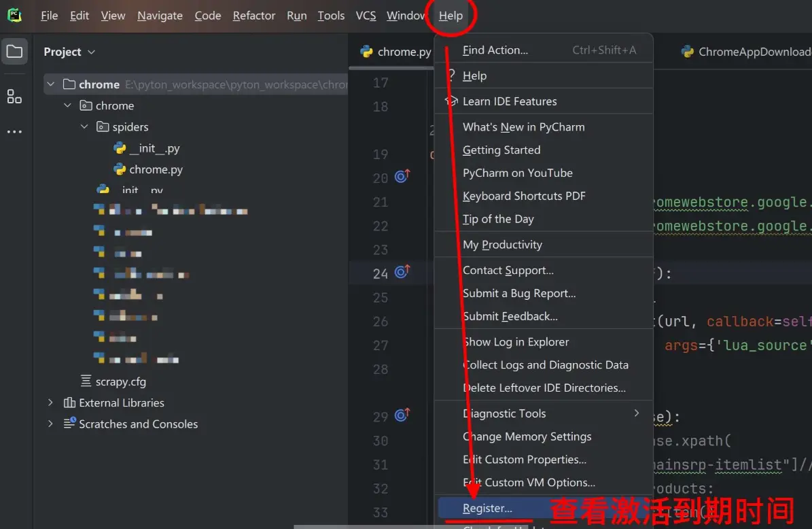The height and width of the screenshot is (529, 812).
Task: Collapse the spiders folder
Action: pos(84,126)
